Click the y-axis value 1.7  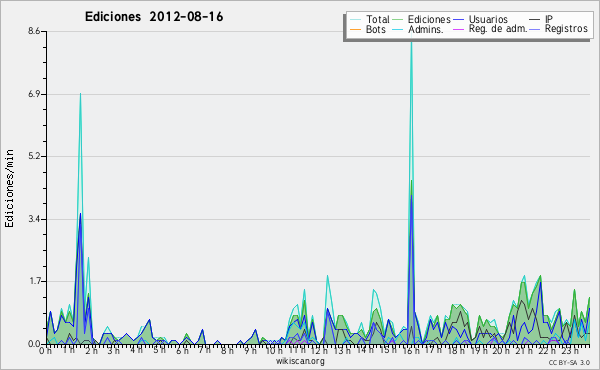coord(34,282)
